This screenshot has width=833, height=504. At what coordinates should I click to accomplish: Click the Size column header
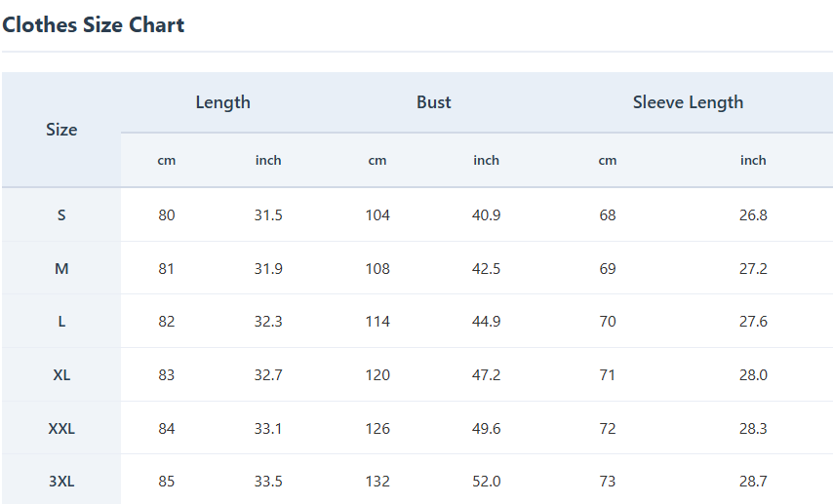61,130
